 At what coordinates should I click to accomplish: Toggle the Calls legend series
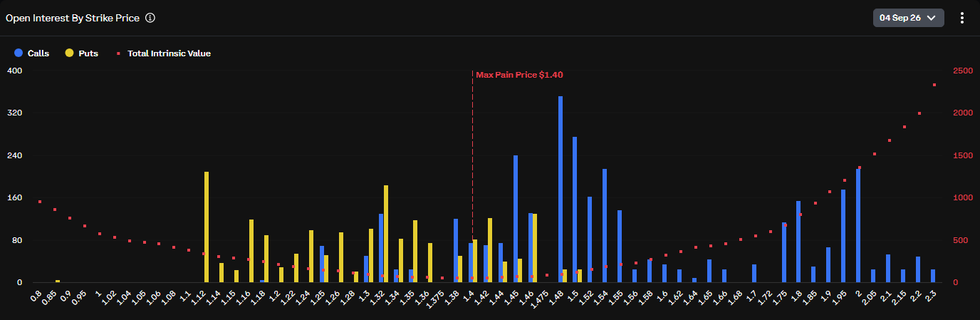32,53
